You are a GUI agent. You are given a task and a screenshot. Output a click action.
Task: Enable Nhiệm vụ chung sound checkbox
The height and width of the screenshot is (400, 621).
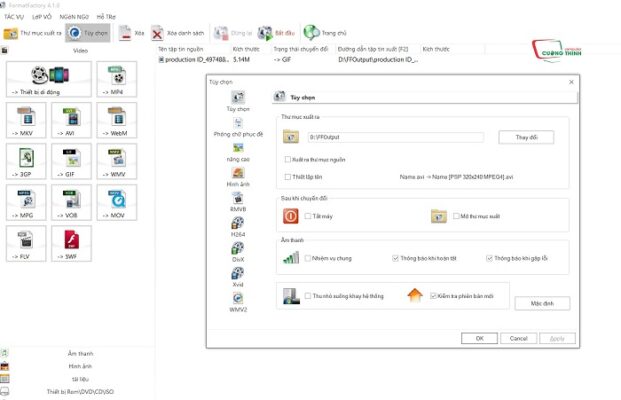[308, 258]
